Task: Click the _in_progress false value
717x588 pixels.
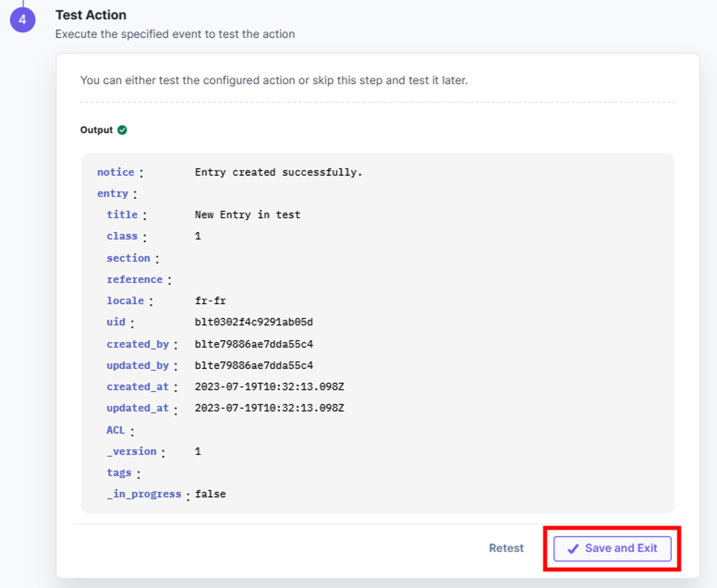Action: 210,494
